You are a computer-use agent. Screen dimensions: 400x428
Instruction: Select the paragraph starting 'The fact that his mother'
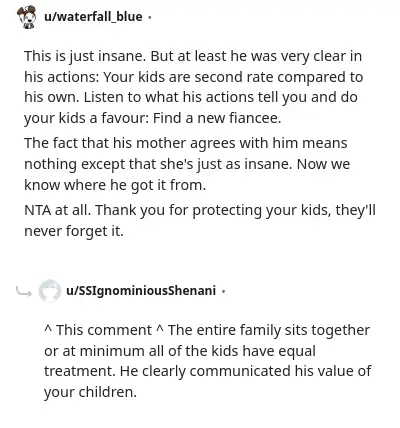[187, 164]
